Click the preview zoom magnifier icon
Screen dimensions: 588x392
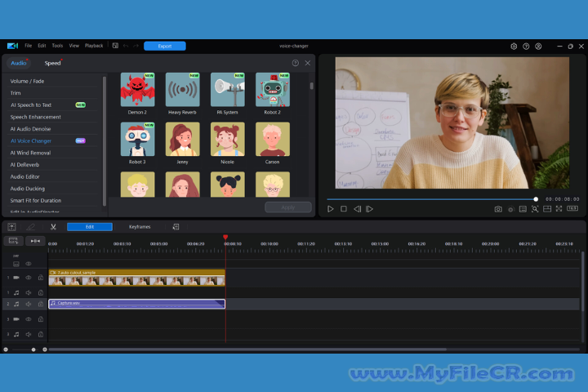(535, 209)
